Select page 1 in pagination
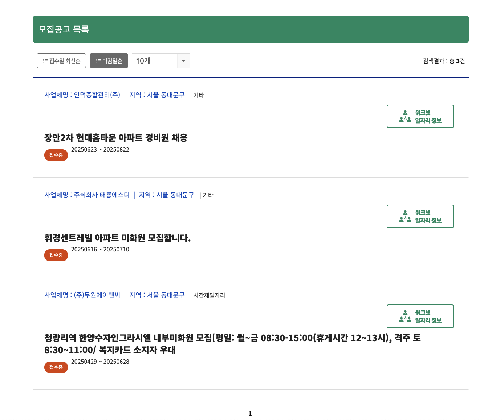Image resolution: width=504 pixels, height=420 pixels. [250, 413]
